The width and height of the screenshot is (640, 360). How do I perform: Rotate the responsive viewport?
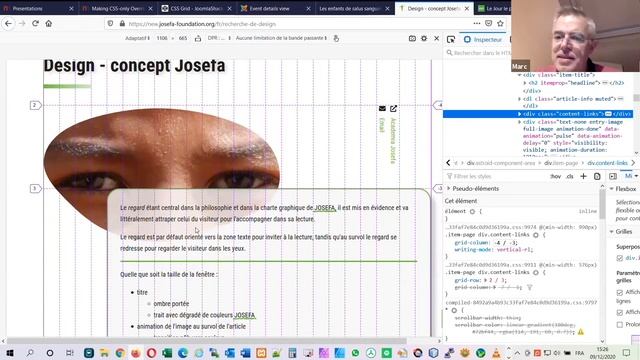click(x=198, y=38)
